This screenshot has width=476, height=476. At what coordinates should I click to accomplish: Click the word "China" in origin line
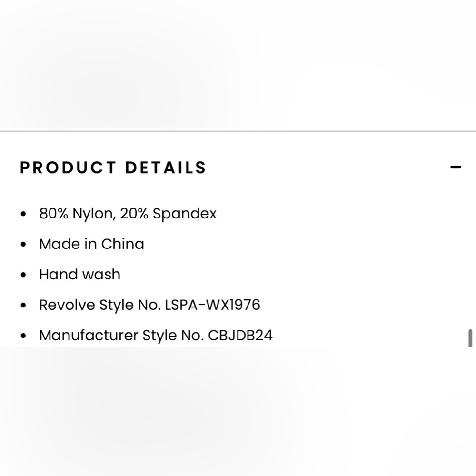tap(122, 244)
